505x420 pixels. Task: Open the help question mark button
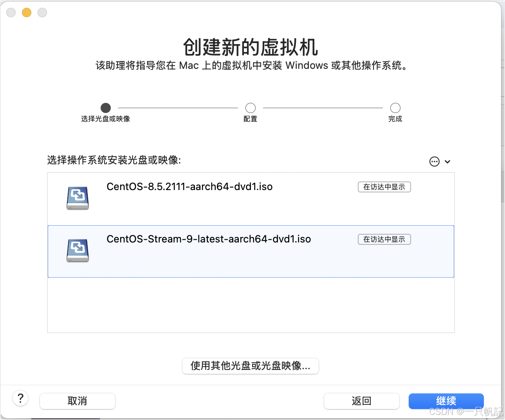[20, 398]
